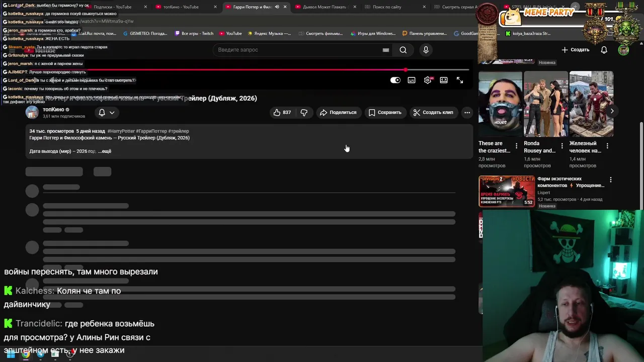The height and width of the screenshot is (362, 644).
Task: Open menu for Железный человек short
Action: pyautogui.click(x=607, y=146)
